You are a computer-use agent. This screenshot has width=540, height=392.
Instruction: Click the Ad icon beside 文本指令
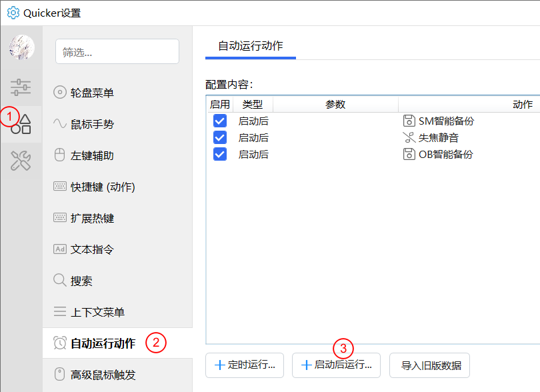click(x=60, y=249)
